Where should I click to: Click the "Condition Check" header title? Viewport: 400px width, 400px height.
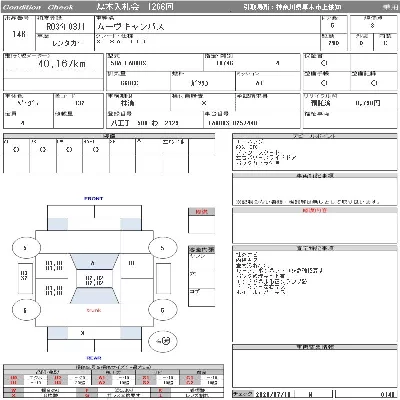38,7
